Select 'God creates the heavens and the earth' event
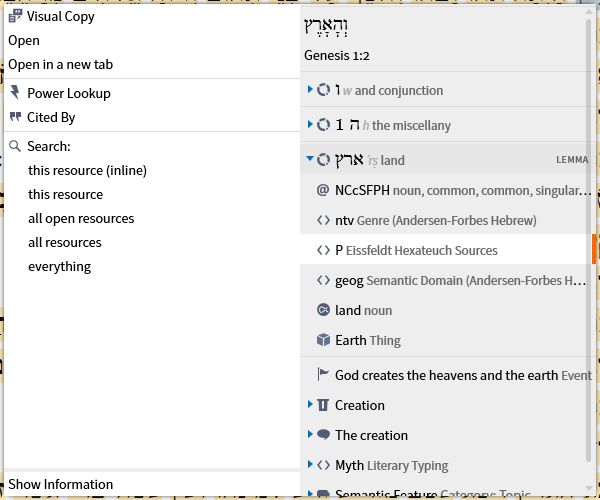This screenshot has width=600, height=500. click(x=446, y=375)
